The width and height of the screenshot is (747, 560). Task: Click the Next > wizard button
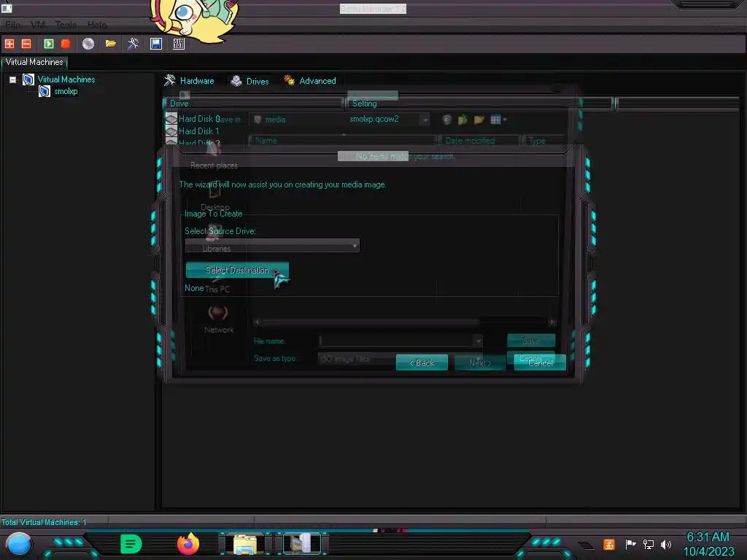coord(480,363)
